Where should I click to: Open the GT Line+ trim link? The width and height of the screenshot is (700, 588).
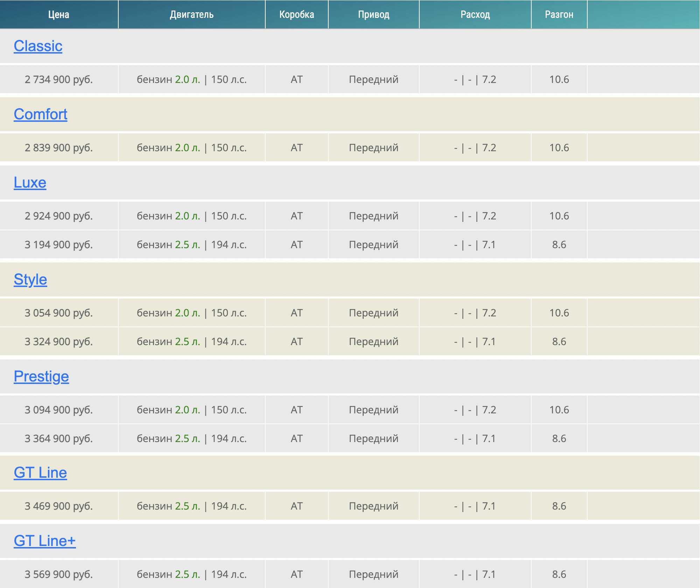click(x=44, y=541)
